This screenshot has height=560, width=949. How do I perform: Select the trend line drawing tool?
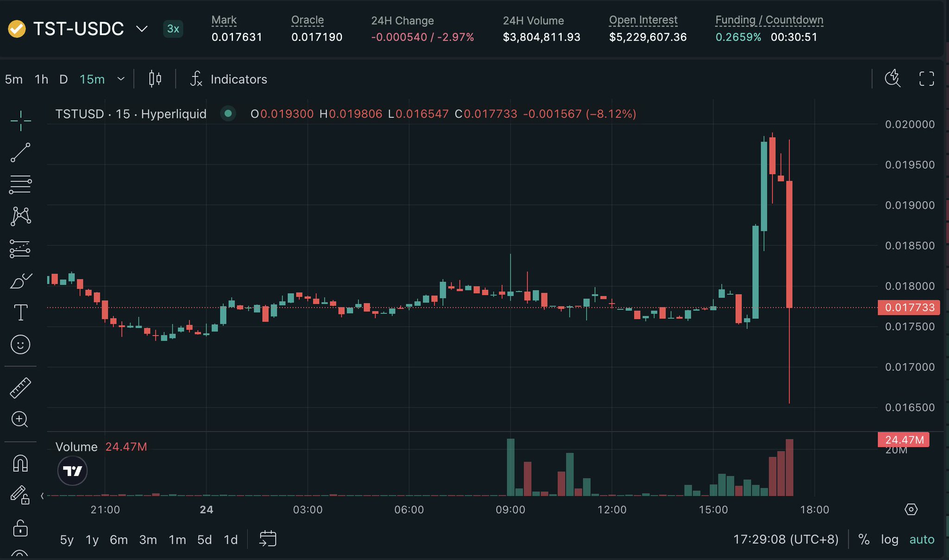20,153
